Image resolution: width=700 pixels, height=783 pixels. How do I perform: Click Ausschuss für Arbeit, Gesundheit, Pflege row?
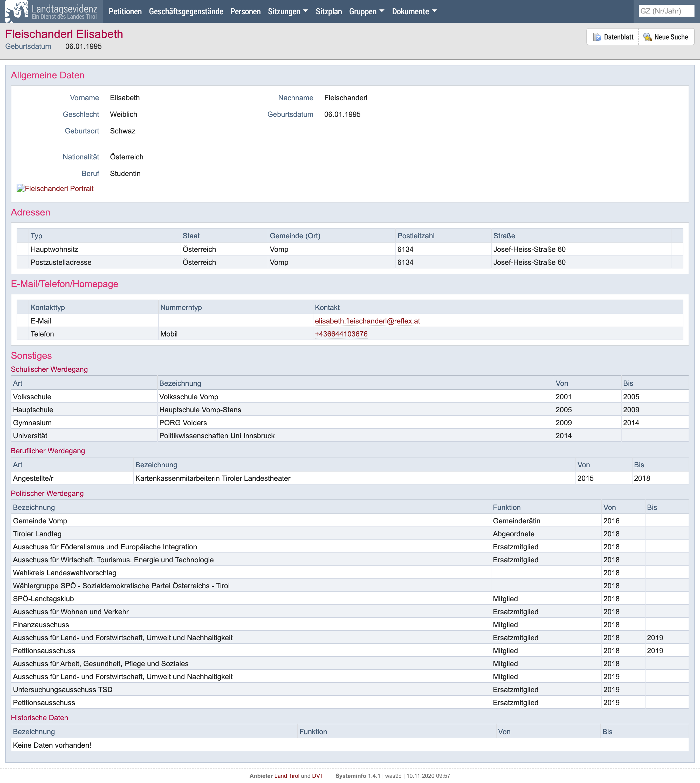pyautogui.click(x=350, y=664)
